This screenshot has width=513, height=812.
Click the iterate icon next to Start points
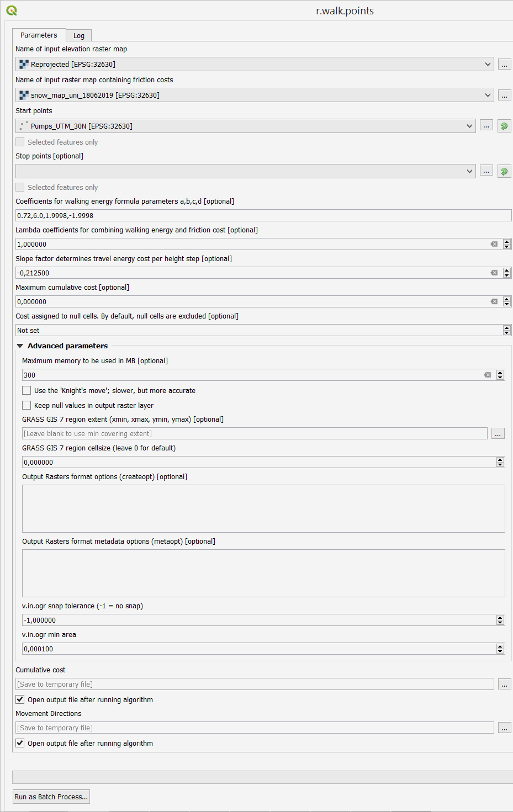[x=504, y=126]
